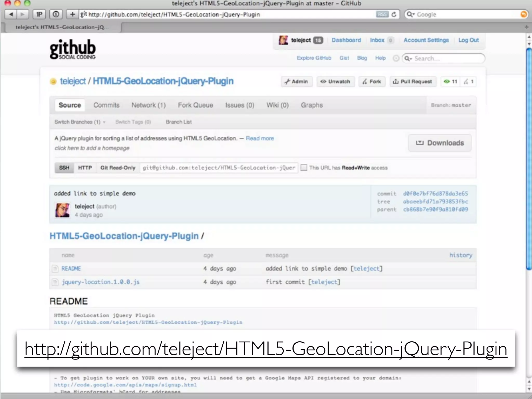Open the GitHub Blog link
The height and width of the screenshot is (399, 532).
click(x=362, y=58)
